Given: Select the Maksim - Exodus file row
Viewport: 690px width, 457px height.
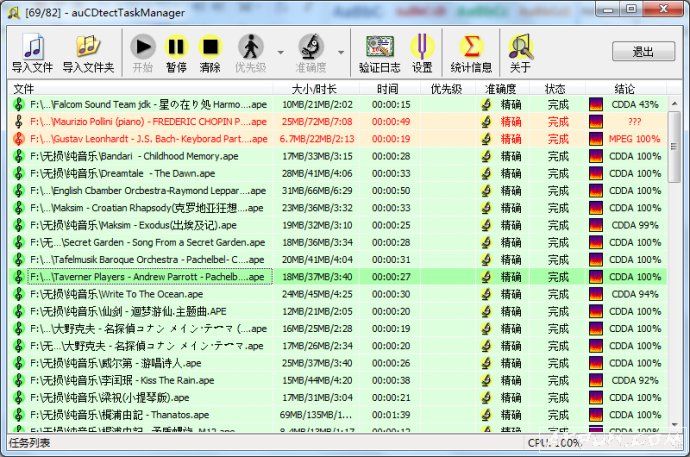Looking at the screenshot, I should pyautogui.click(x=337, y=225).
